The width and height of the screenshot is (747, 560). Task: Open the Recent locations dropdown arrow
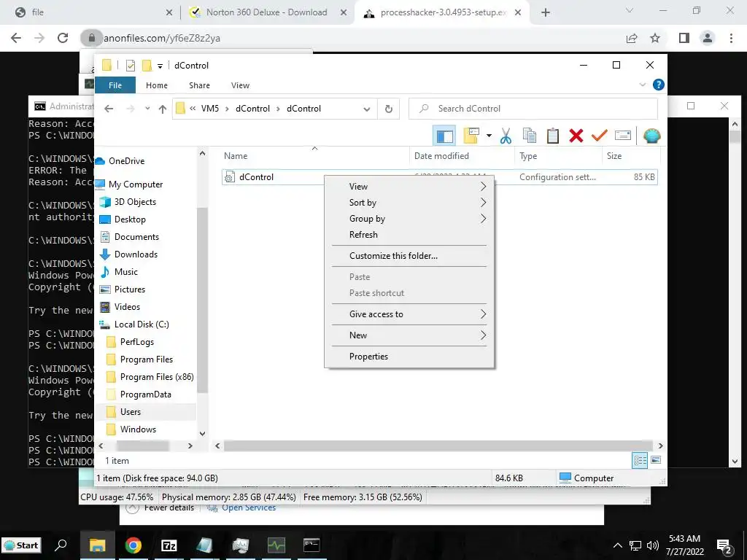click(147, 109)
